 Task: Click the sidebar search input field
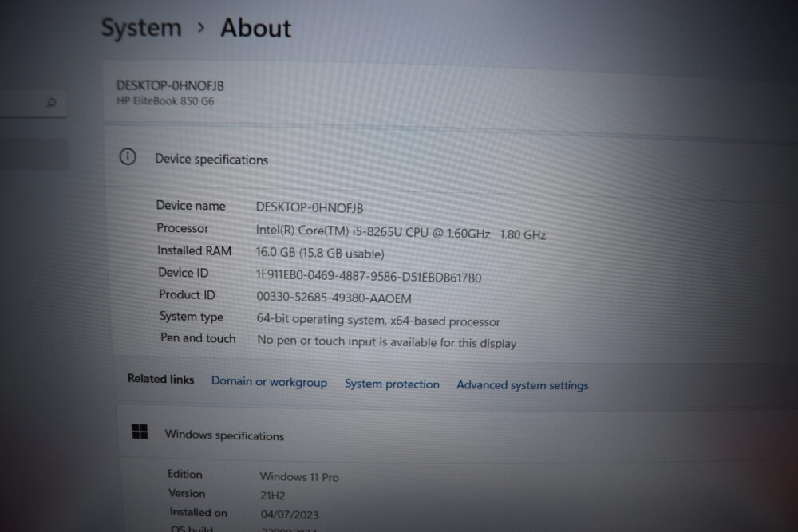(33, 103)
